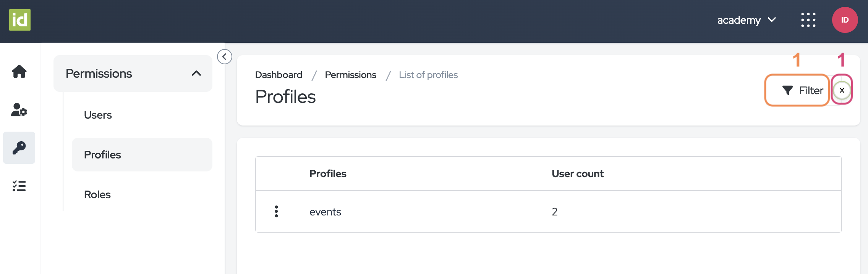This screenshot has width=868, height=274.
Task: Open user settings icon in sidebar
Action: [x=19, y=110]
